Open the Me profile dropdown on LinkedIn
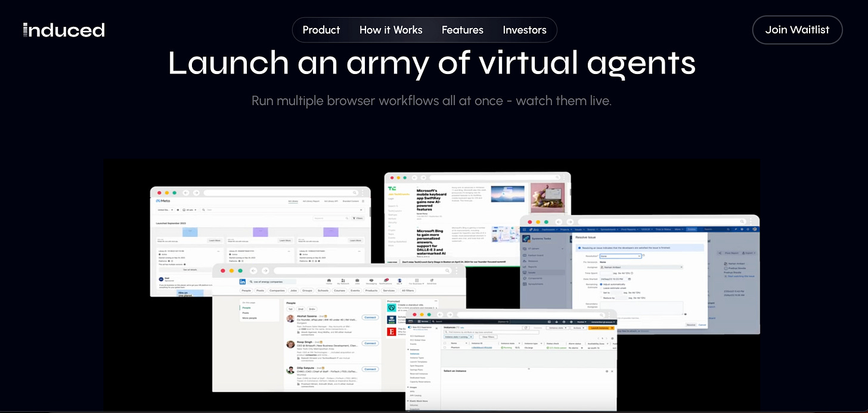The width and height of the screenshot is (868, 413). (x=399, y=281)
